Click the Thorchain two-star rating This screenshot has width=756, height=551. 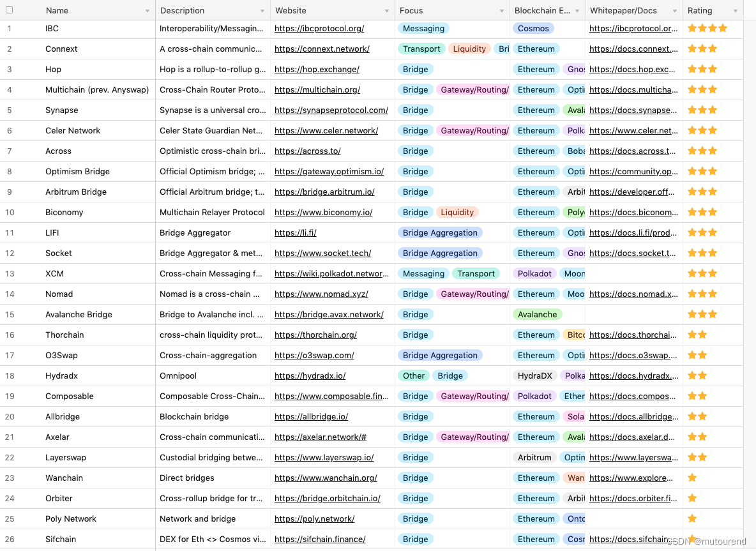pyautogui.click(x=697, y=335)
